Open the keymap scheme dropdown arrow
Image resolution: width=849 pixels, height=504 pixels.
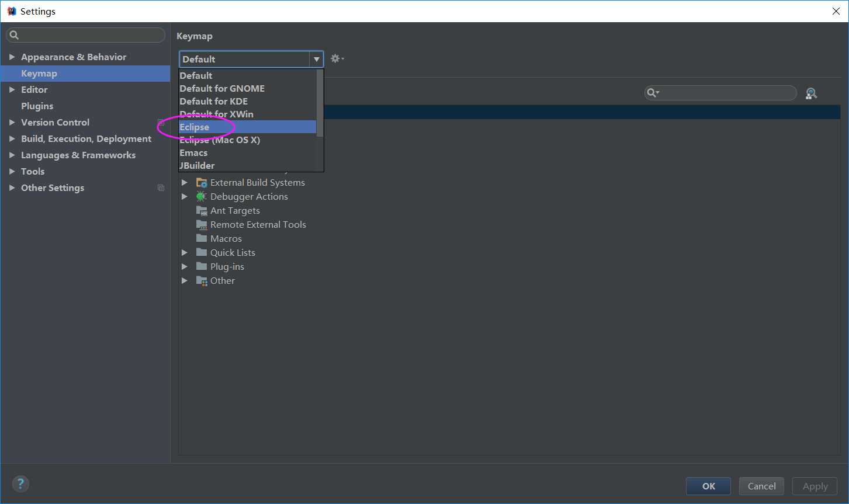[316, 59]
